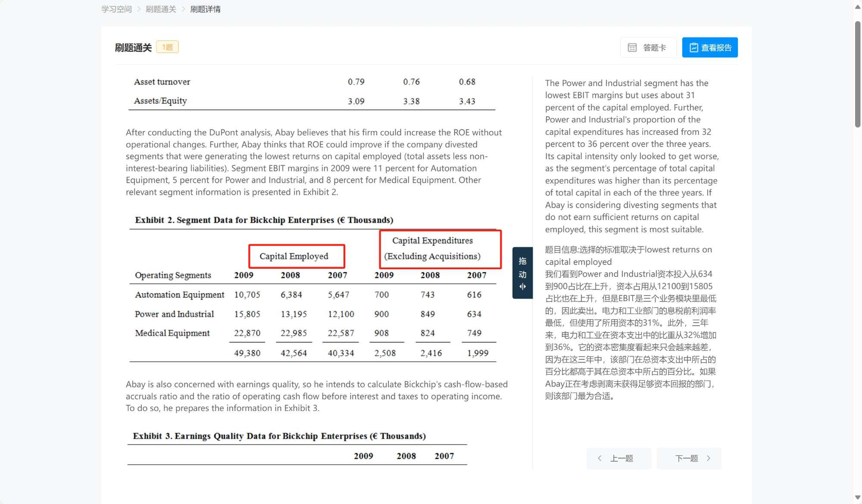Click the highlighted Capital Employed header
Image resolution: width=862 pixels, height=504 pixels.
coord(297,256)
